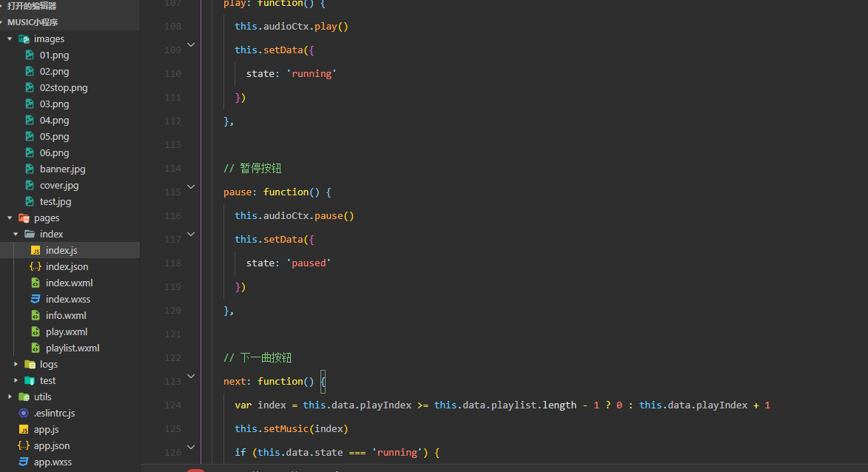The height and width of the screenshot is (472, 868).
Task: Click the app.wxss stylesheet icon
Action: point(24,462)
